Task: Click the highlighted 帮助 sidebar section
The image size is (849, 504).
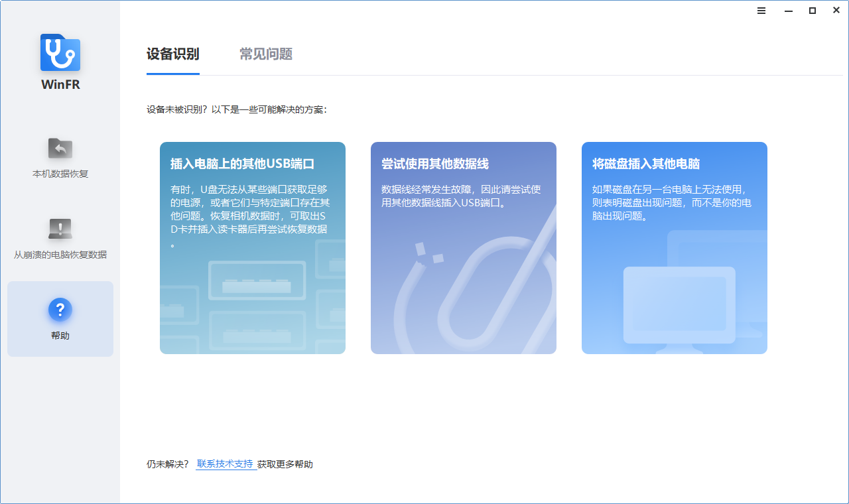Action: pos(60,318)
